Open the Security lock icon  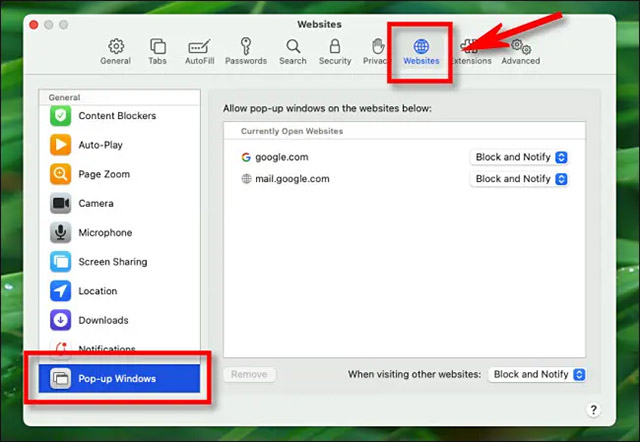click(335, 46)
